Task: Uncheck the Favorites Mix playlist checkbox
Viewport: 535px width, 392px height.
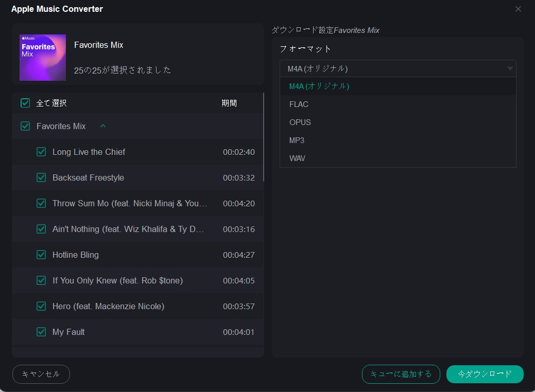Action: click(x=25, y=126)
